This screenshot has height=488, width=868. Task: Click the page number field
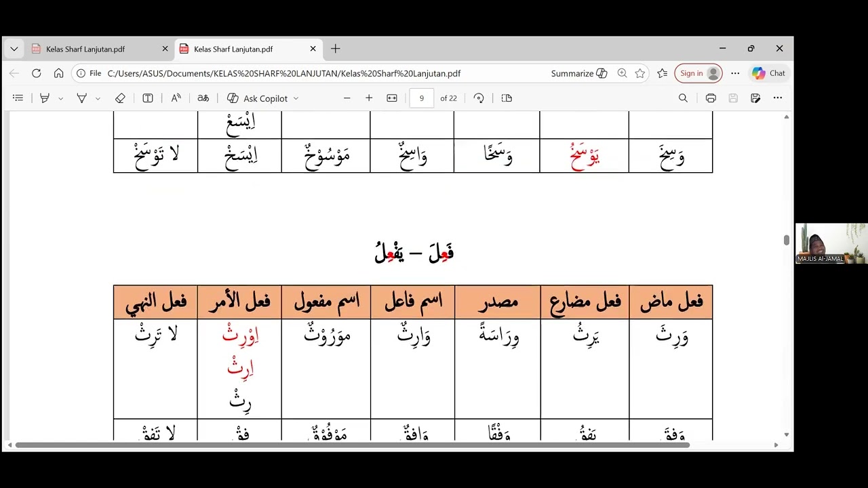tap(421, 98)
